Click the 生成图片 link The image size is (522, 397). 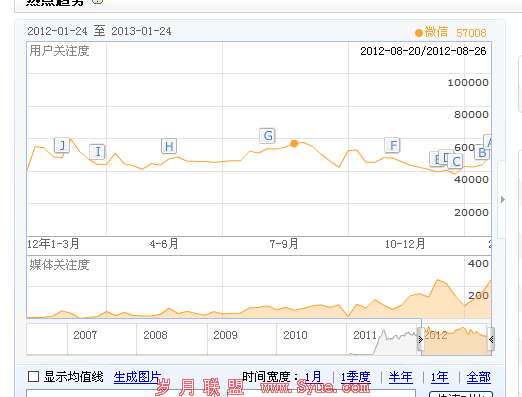(x=137, y=377)
